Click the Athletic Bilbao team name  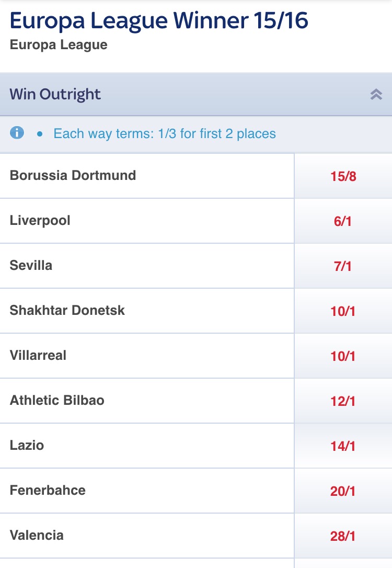pos(57,400)
